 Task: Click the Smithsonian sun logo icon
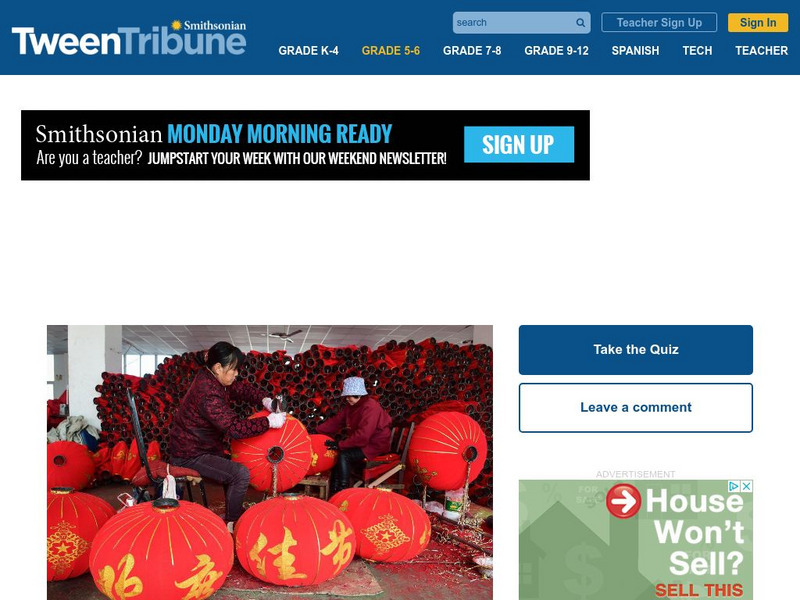177,25
